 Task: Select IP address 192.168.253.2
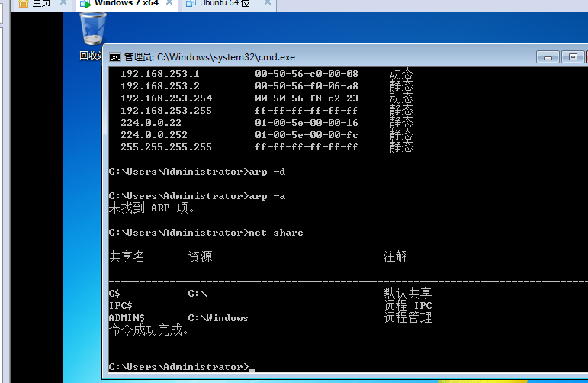[160, 86]
